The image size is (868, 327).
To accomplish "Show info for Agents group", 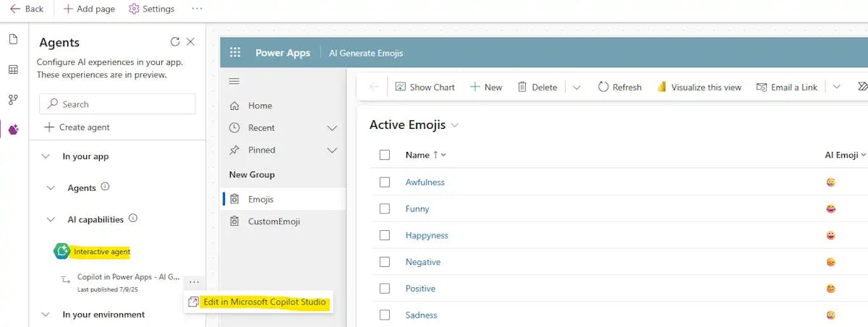I will tap(106, 187).
